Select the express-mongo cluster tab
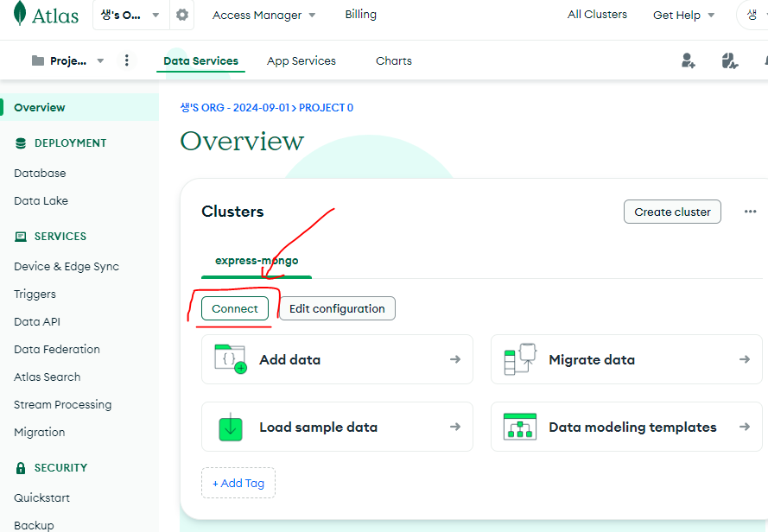 257,261
